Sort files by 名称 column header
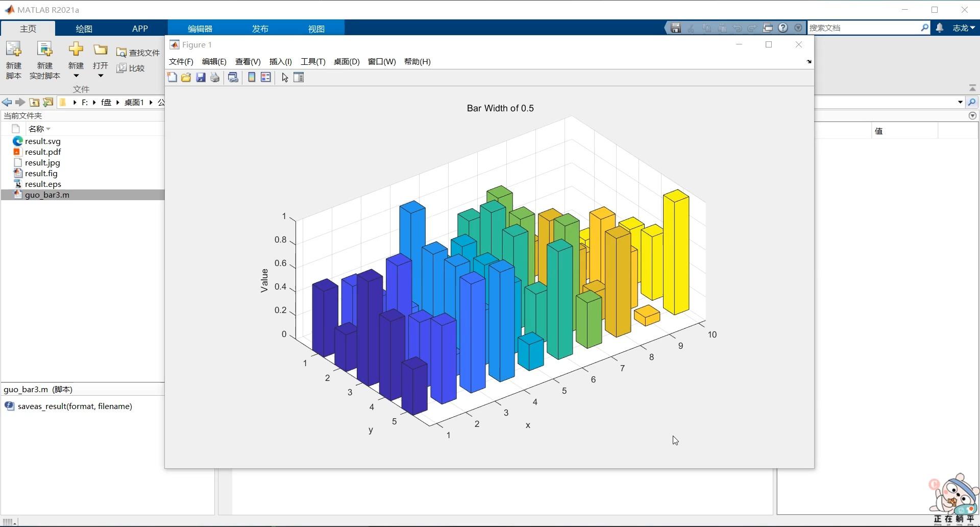 (39, 129)
